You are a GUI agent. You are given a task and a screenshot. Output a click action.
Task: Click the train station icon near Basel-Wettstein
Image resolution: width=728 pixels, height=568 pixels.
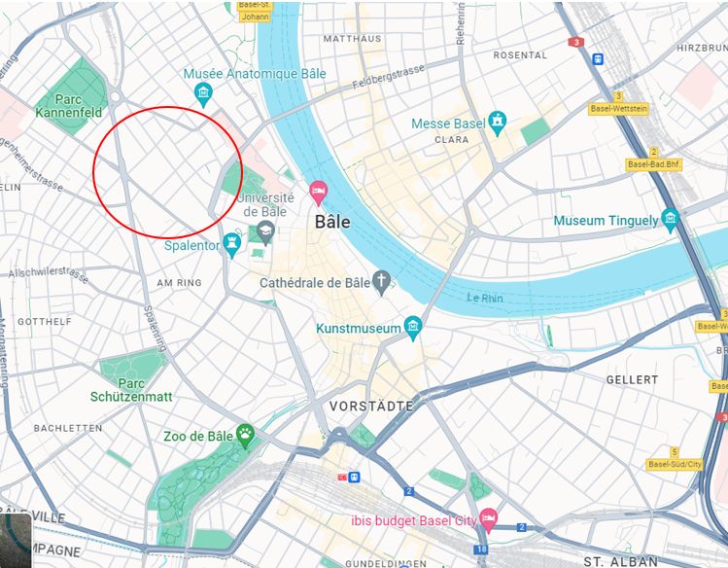pos(598,59)
